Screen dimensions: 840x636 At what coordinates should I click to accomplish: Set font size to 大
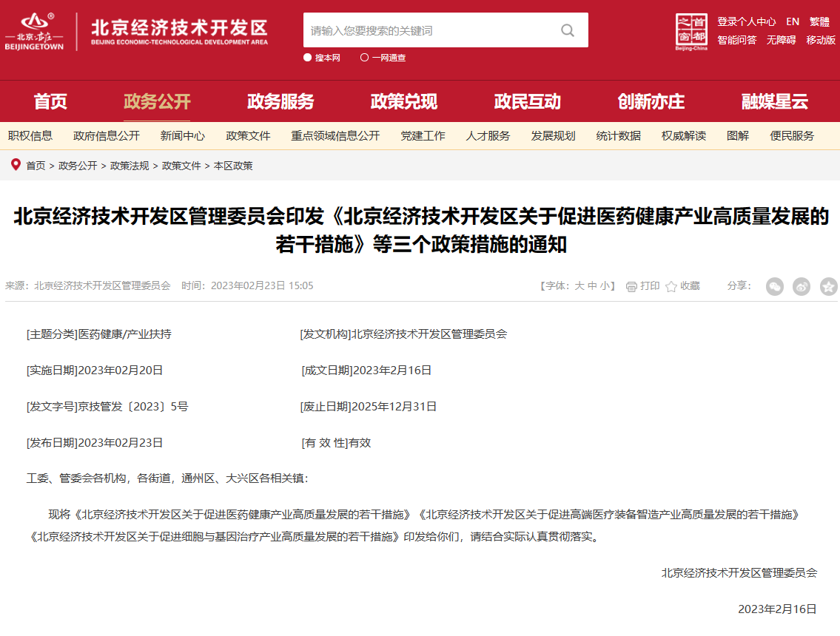coord(579,285)
